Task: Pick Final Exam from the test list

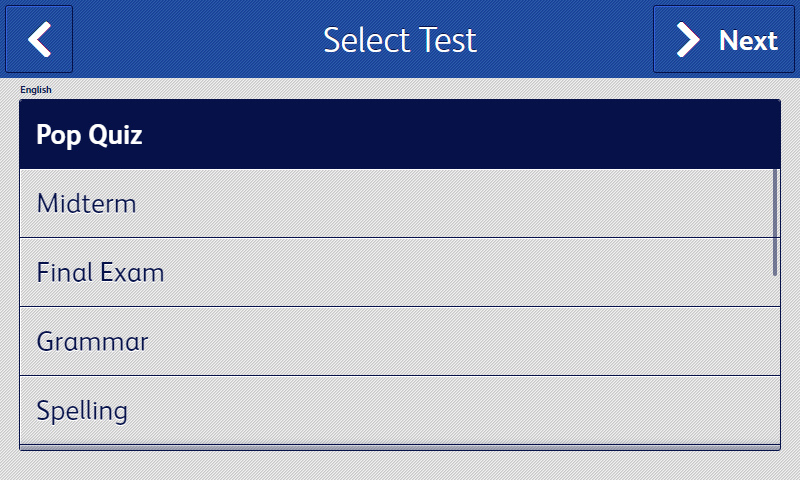Action: [400, 272]
